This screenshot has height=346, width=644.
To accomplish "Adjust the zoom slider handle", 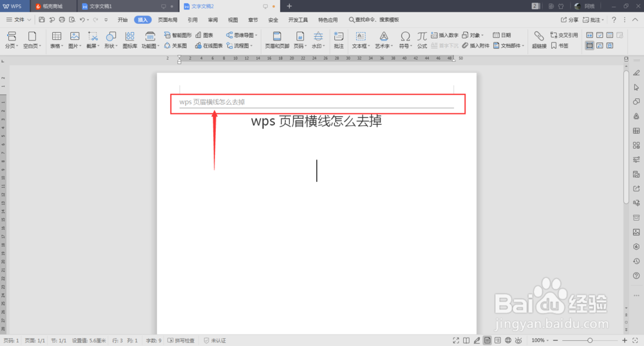I will [590, 340].
